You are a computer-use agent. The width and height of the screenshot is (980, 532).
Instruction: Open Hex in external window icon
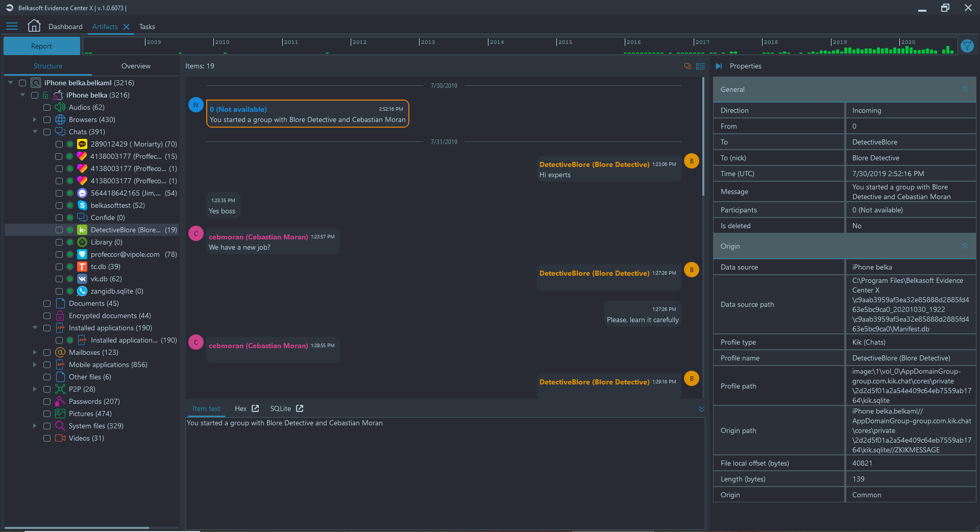(255, 408)
